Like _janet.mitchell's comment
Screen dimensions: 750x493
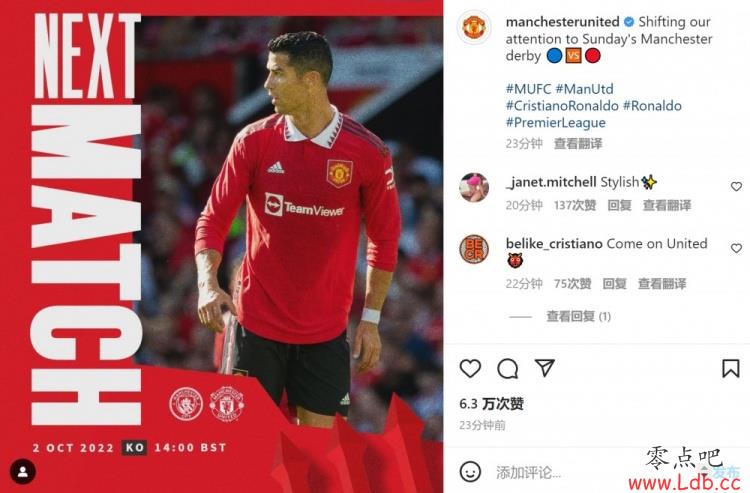tap(736, 186)
